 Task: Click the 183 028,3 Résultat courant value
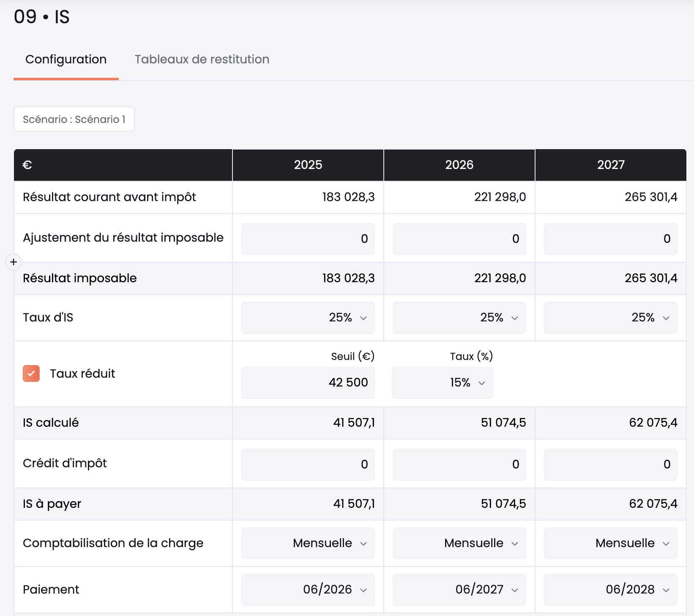[x=348, y=197]
